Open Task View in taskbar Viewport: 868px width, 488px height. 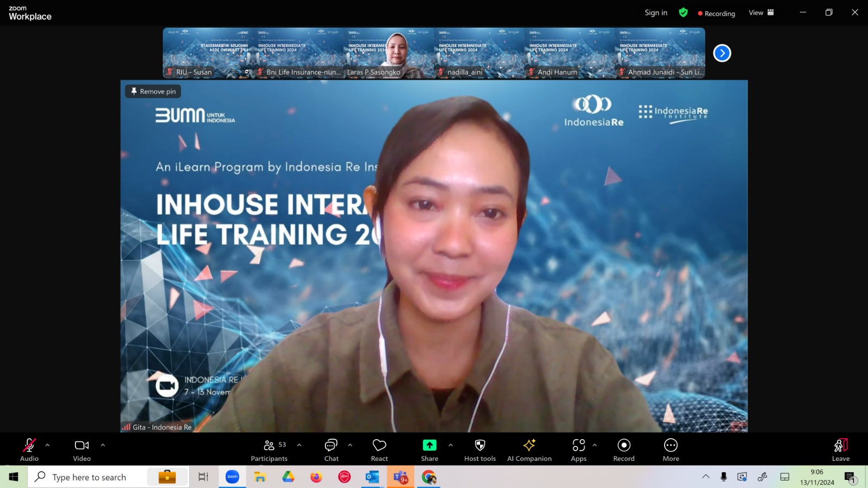click(x=203, y=477)
